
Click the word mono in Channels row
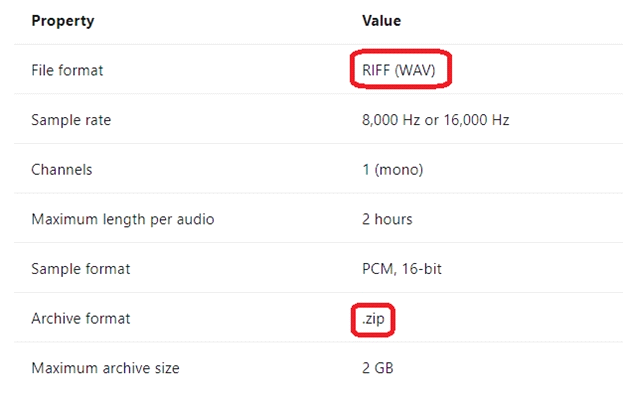click(398, 170)
